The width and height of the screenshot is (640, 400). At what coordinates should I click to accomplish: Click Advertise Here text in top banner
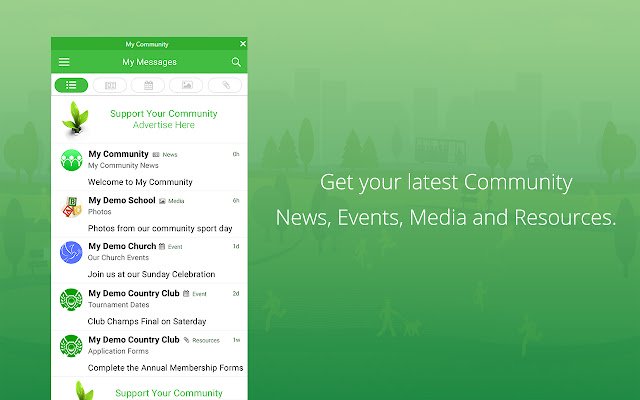[164, 125]
